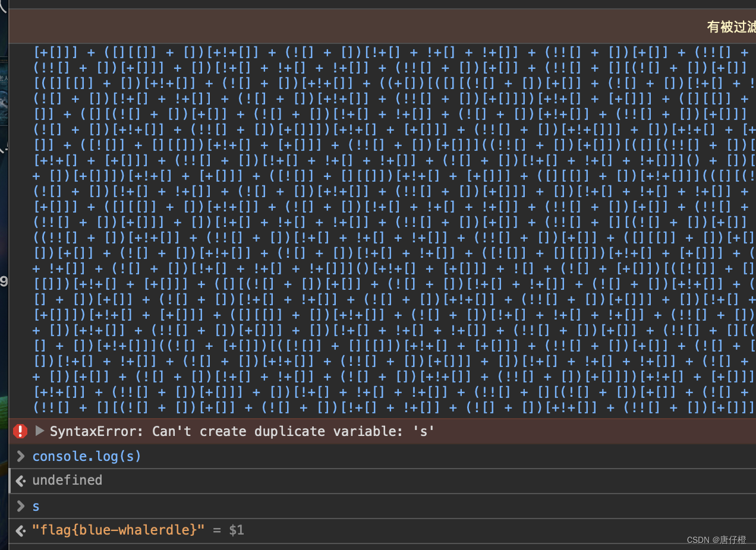Select the SyntaxError duplicate variable message
Image resolution: width=756 pixels, height=550 pixels.
tap(242, 431)
